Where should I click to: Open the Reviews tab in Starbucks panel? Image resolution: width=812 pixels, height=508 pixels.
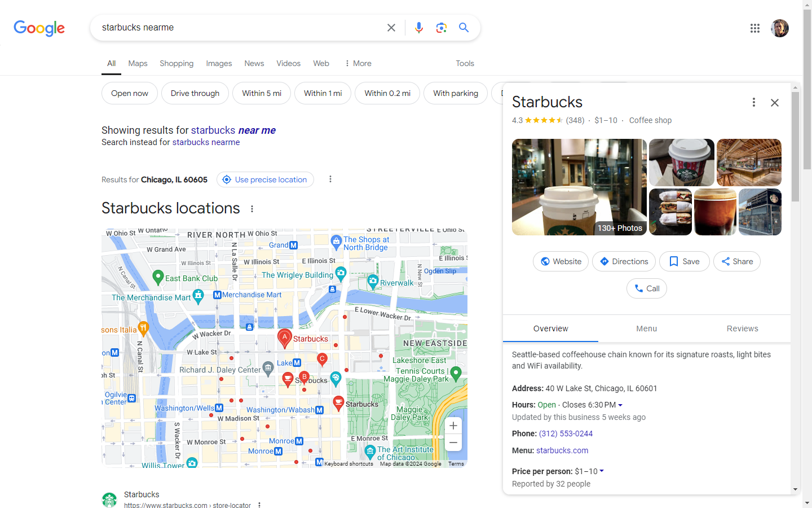click(x=742, y=329)
